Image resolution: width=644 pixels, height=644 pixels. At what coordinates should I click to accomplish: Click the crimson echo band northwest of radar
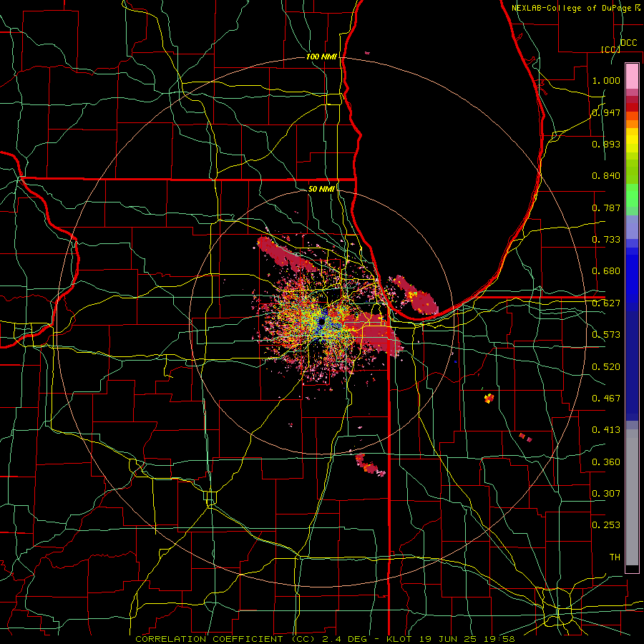(x=283, y=255)
